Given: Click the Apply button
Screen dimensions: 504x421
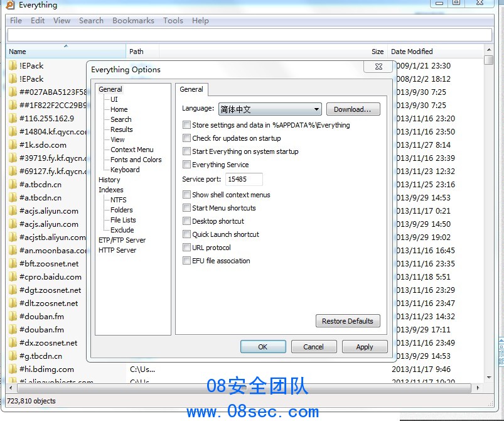Looking at the screenshot, I should click(x=365, y=347).
